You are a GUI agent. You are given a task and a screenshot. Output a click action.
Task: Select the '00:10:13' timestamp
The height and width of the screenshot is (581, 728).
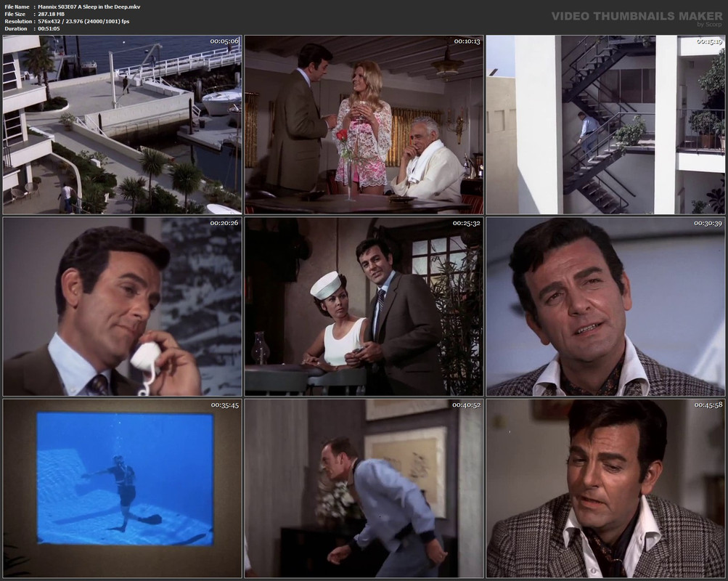click(x=467, y=41)
